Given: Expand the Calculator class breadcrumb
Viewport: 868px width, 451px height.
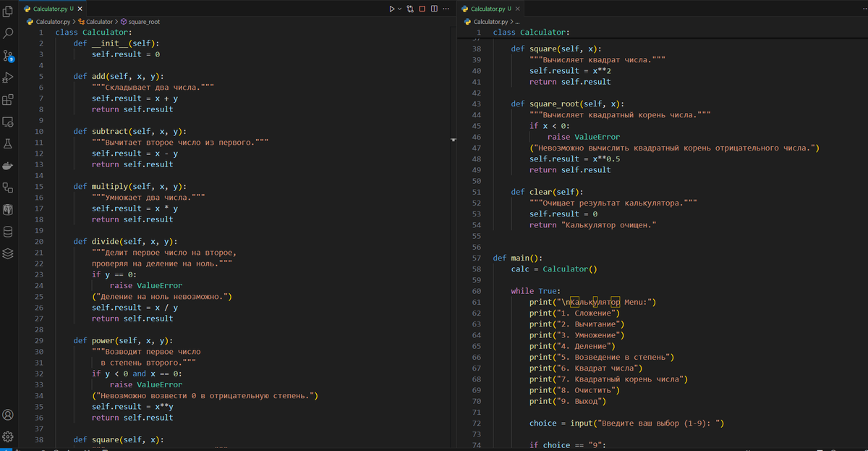Looking at the screenshot, I should [98, 22].
